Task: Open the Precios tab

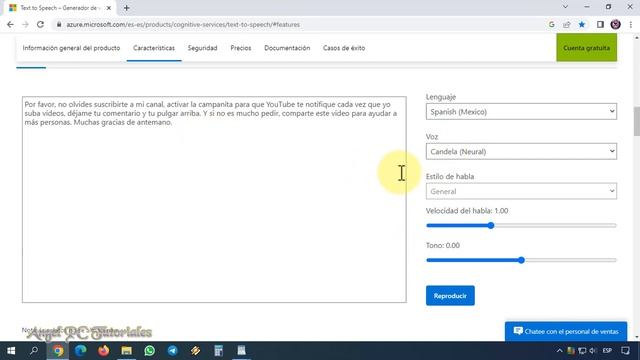Action: coord(241,48)
